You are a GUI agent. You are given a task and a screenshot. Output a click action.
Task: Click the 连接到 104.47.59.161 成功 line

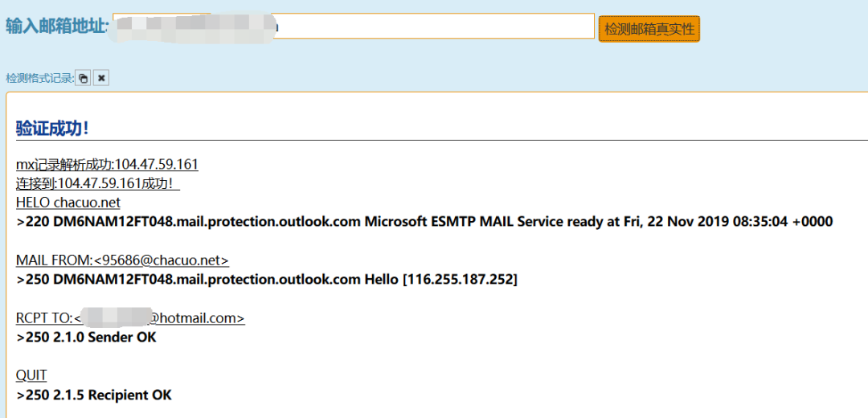[97, 183]
